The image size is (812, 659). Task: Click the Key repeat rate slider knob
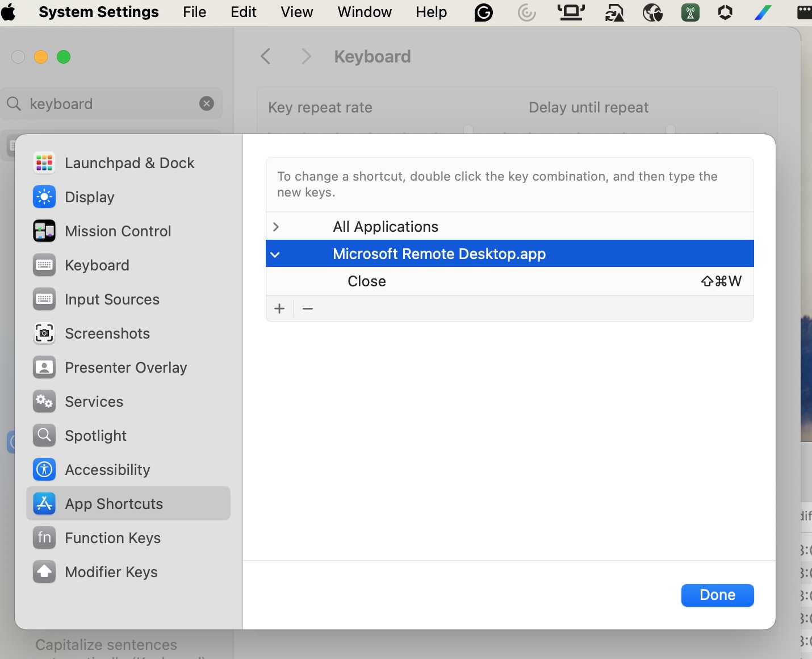[x=468, y=129]
